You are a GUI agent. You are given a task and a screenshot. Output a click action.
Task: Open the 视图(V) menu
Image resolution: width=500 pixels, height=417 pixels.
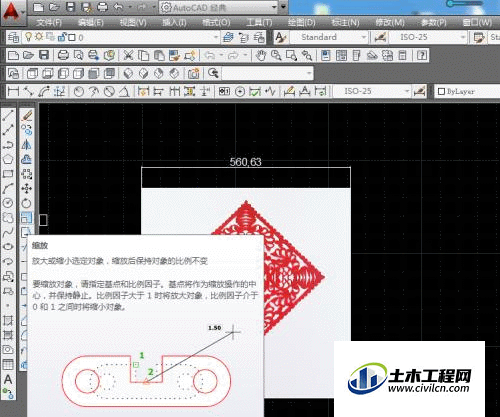133,23
